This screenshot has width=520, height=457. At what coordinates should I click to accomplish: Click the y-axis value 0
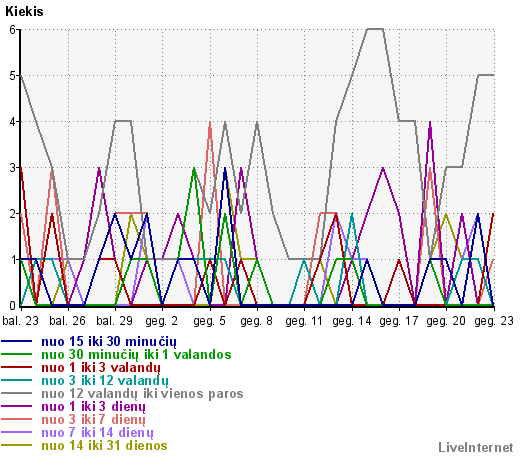click(x=12, y=305)
